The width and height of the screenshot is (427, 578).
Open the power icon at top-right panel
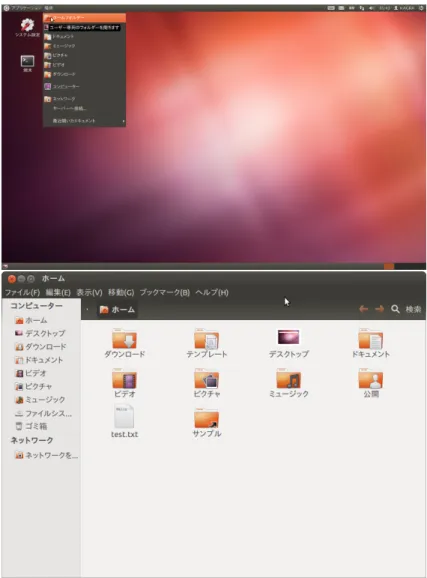tap(421, 8)
